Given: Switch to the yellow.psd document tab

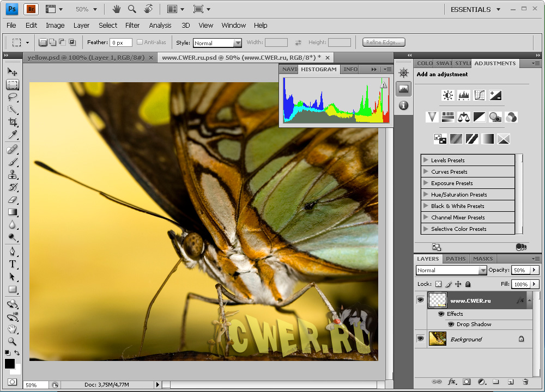Looking at the screenshot, I should (86, 57).
